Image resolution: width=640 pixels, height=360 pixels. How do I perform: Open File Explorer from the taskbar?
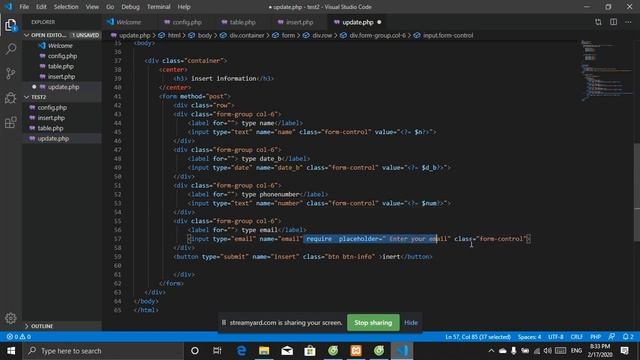264,351
